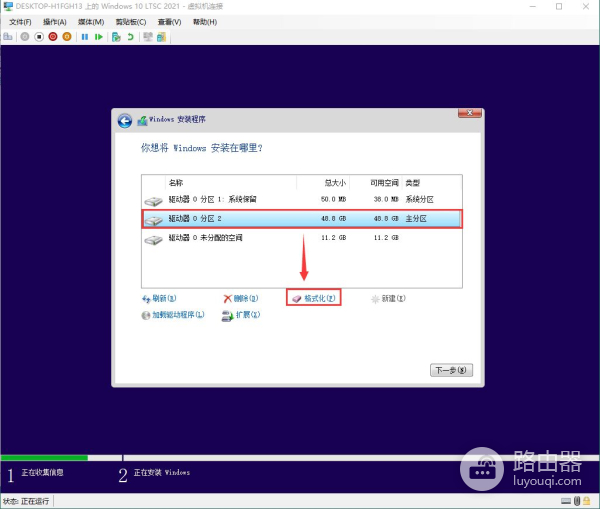Image resolution: width=600 pixels, height=509 pixels.
Task: Click the 加载驱动程序(L) link
Action: [x=173, y=315]
